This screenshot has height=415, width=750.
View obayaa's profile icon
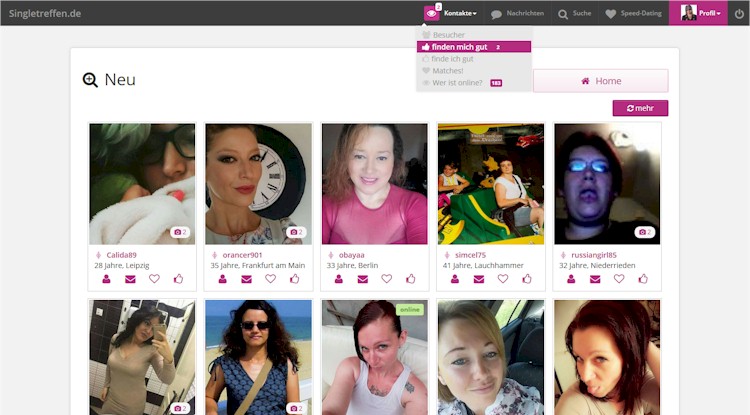point(339,279)
